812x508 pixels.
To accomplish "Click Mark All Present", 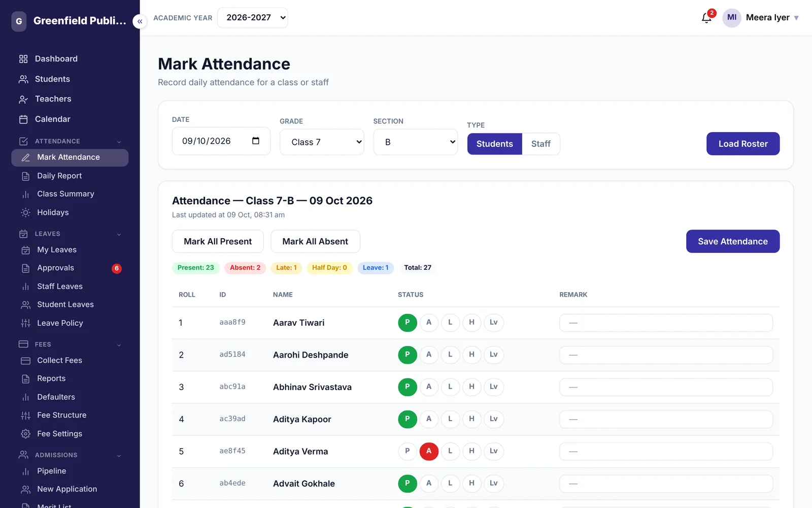I will click(x=218, y=241).
